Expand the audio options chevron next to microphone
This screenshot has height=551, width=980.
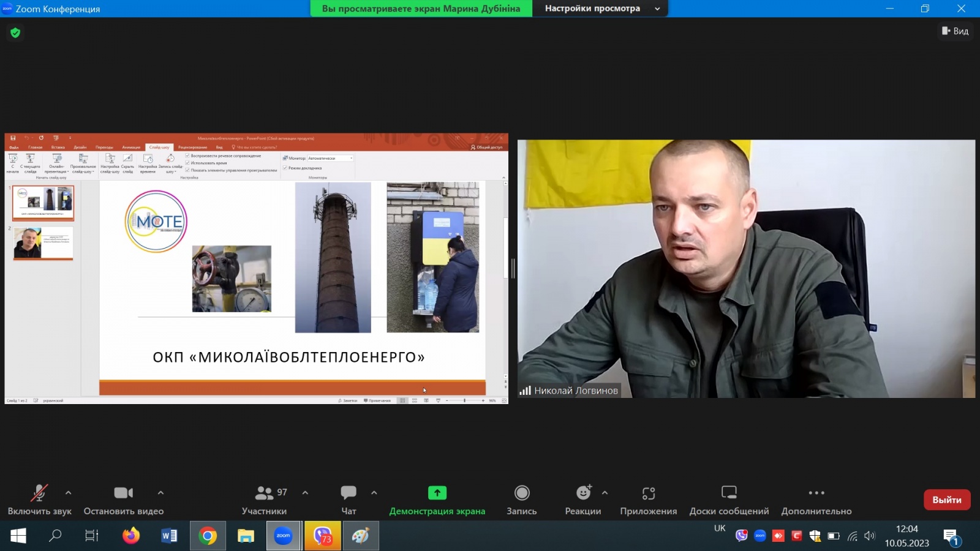(x=68, y=493)
